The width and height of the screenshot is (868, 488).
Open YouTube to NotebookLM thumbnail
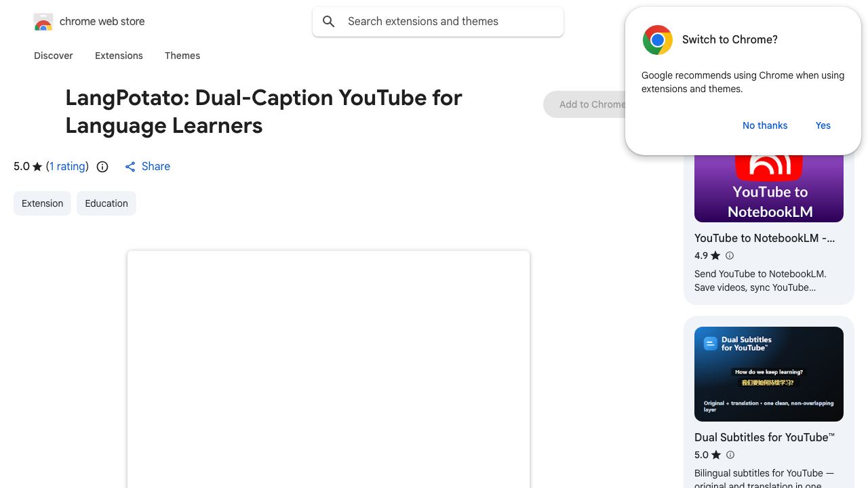[769, 188]
